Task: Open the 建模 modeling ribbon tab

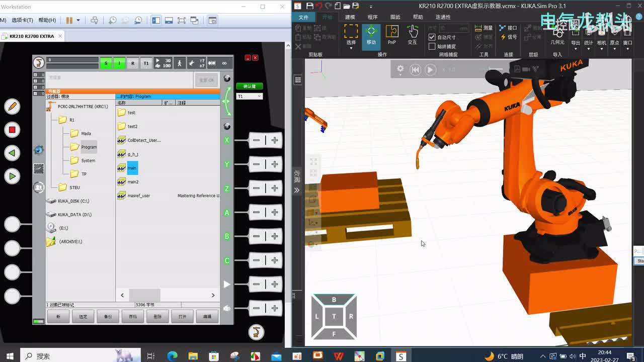Action: pos(350,17)
